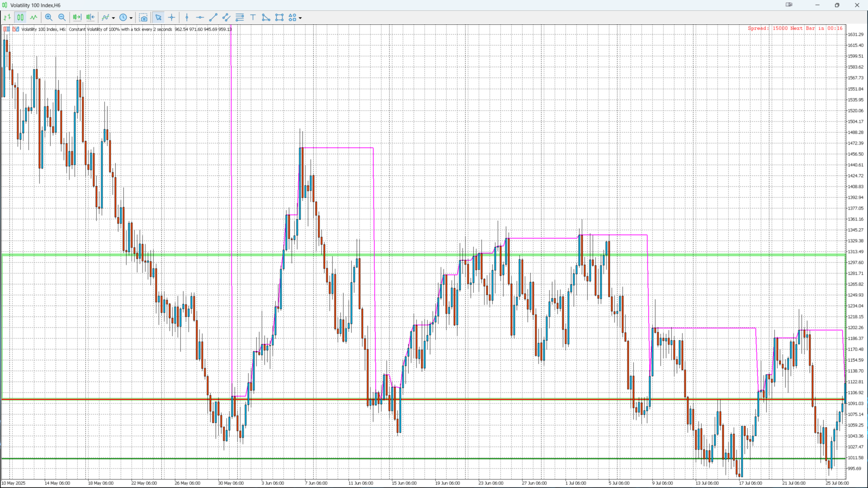Toggle chart shift from right edge
This screenshot has width=868, height=488.
pyautogui.click(x=90, y=18)
